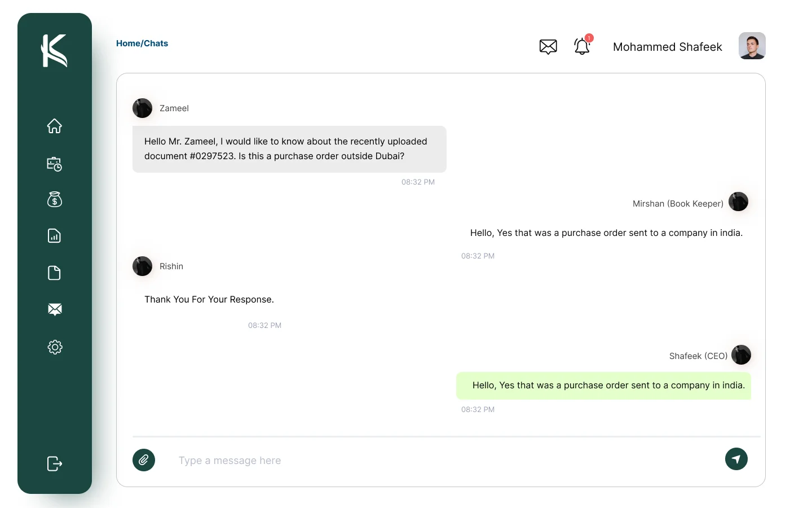
Task: Click Mohammed Shafeek's profile photo
Action: [x=752, y=46]
